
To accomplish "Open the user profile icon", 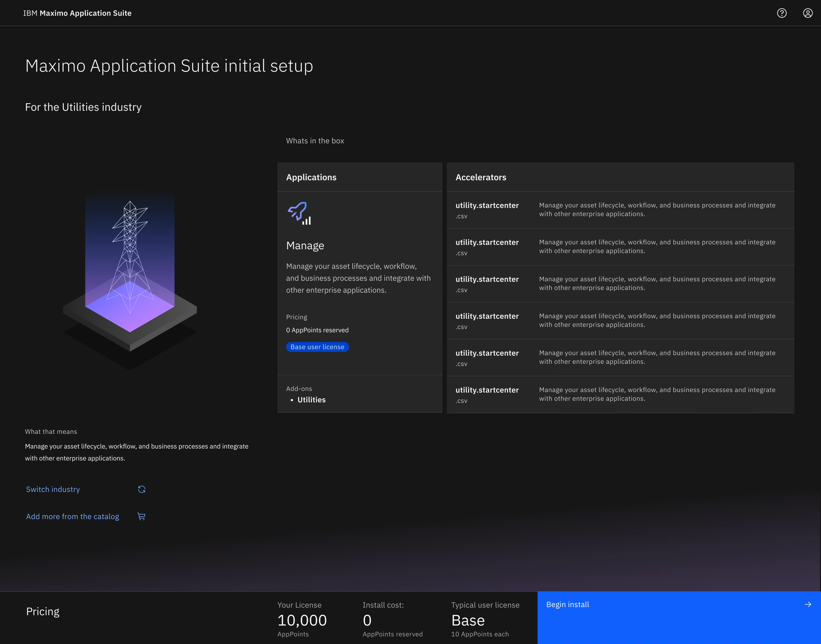I will pos(808,13).
